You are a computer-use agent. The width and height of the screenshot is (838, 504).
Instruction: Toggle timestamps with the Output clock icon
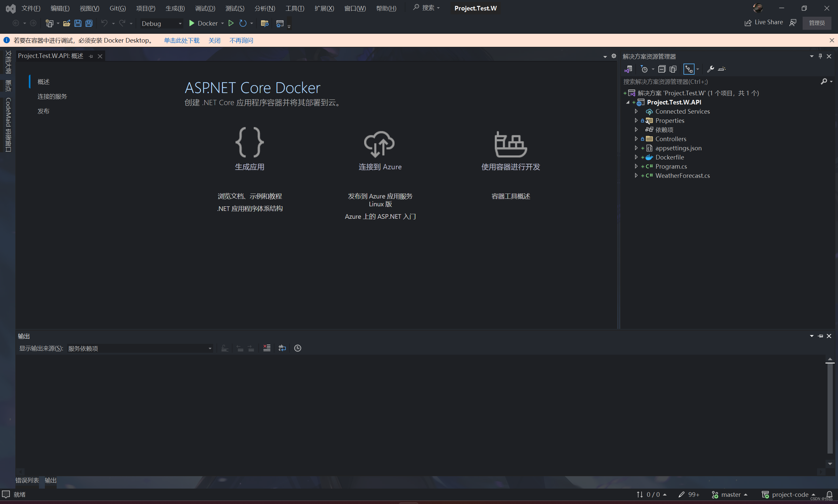point(298,348)
